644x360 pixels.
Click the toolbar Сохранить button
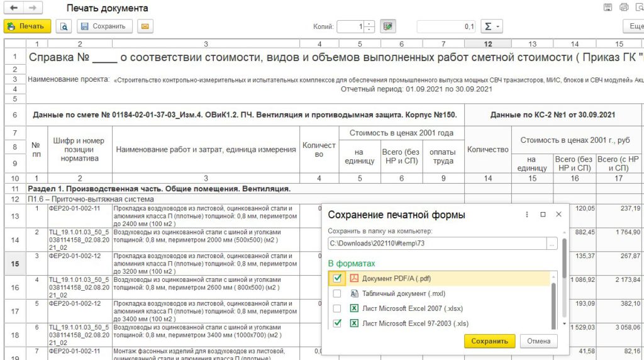104,26
